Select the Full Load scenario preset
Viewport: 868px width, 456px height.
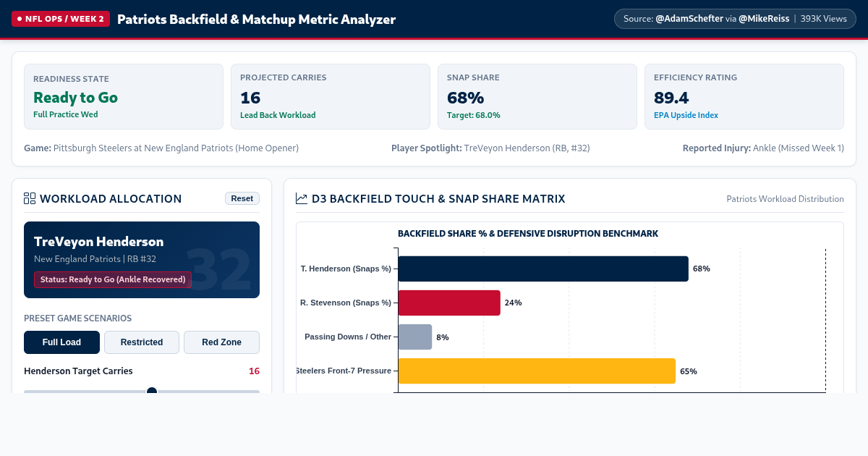(x=61, y=342)
